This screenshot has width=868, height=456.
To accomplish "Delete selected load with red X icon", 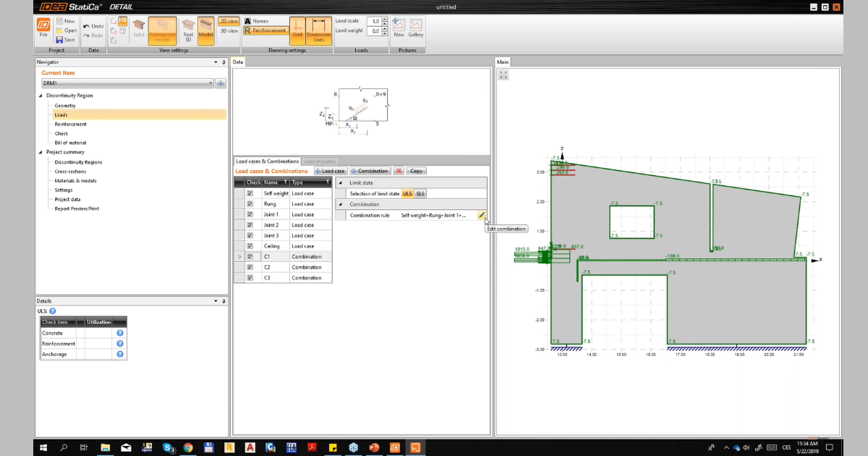I will [x=399, y=171].
